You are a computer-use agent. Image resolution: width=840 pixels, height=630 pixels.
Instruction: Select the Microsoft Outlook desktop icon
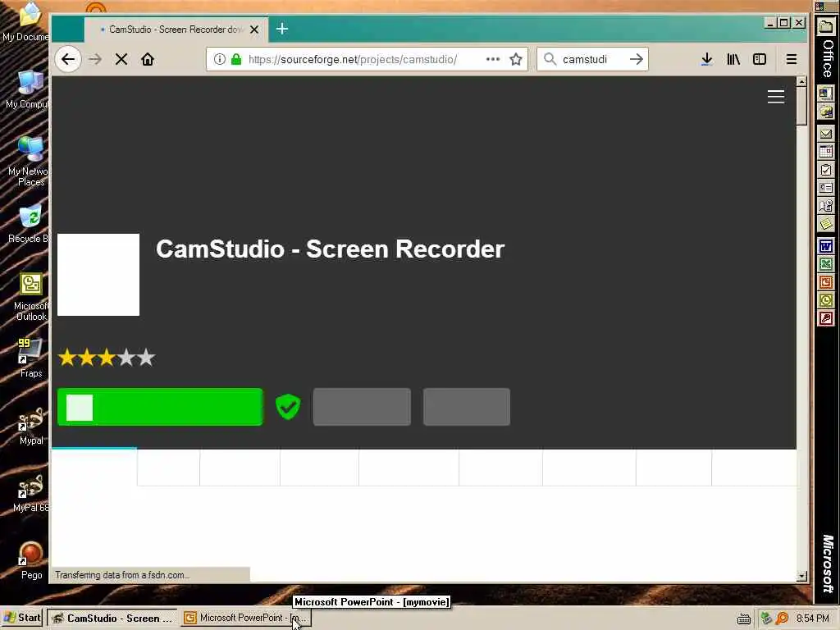pyautogui.click(x=31, y=297)
